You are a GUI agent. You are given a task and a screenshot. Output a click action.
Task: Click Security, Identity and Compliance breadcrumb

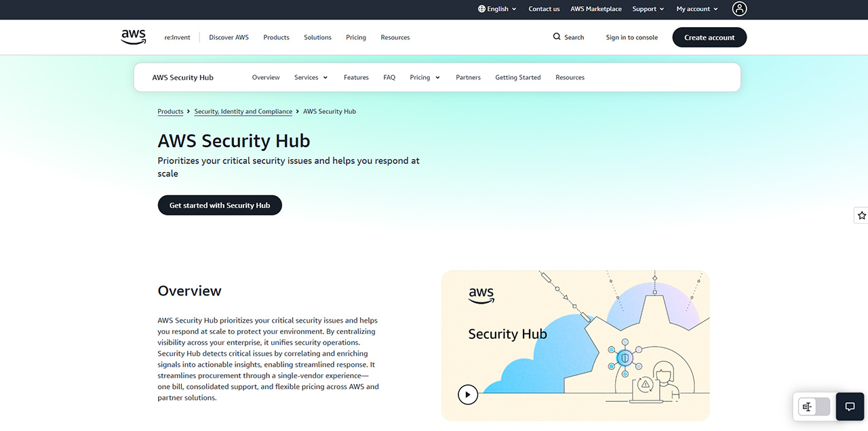click(243, 111)
